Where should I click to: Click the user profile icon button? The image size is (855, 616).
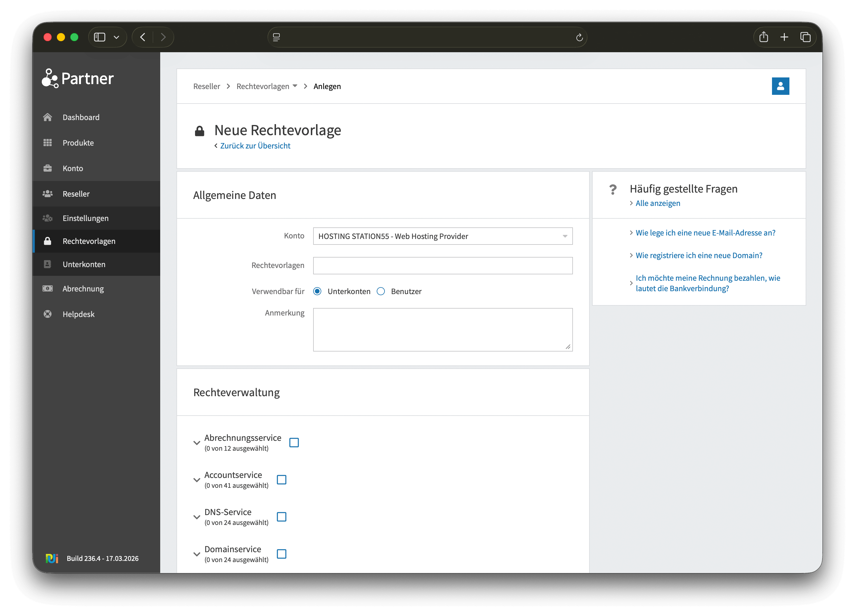click(780, 86)
